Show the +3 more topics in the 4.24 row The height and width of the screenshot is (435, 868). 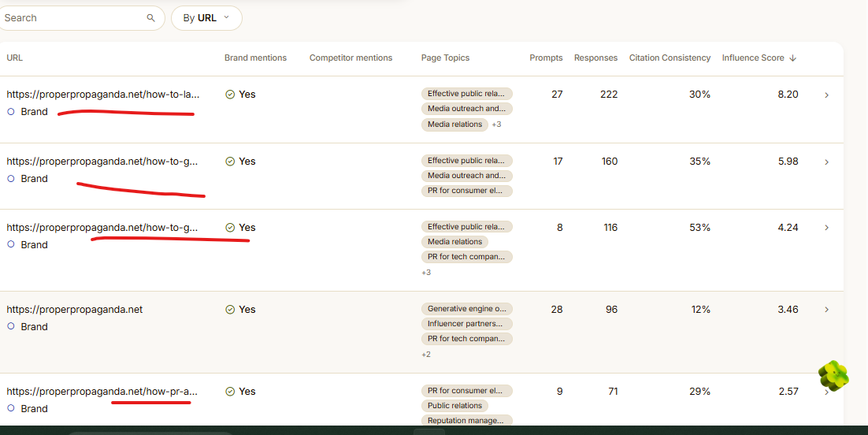click(426, 272)
